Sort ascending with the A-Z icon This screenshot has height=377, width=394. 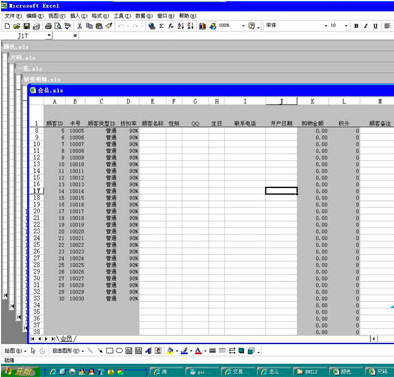coord(180,26)
